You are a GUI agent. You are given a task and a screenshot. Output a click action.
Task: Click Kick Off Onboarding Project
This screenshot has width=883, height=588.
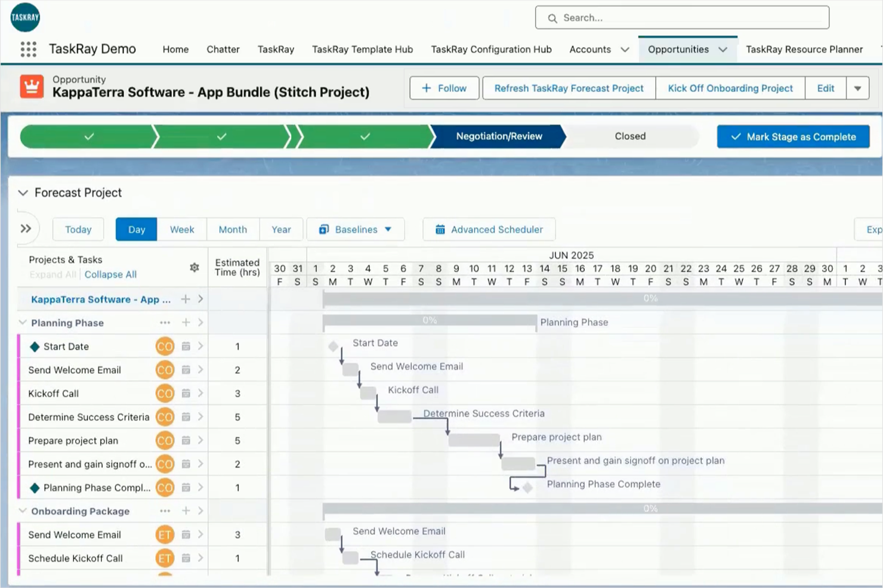730,88
